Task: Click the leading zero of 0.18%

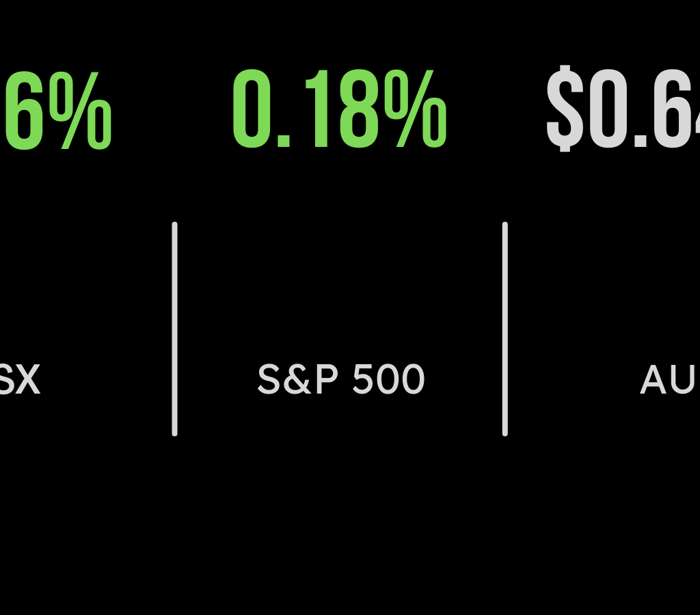Action: [252, 111]
